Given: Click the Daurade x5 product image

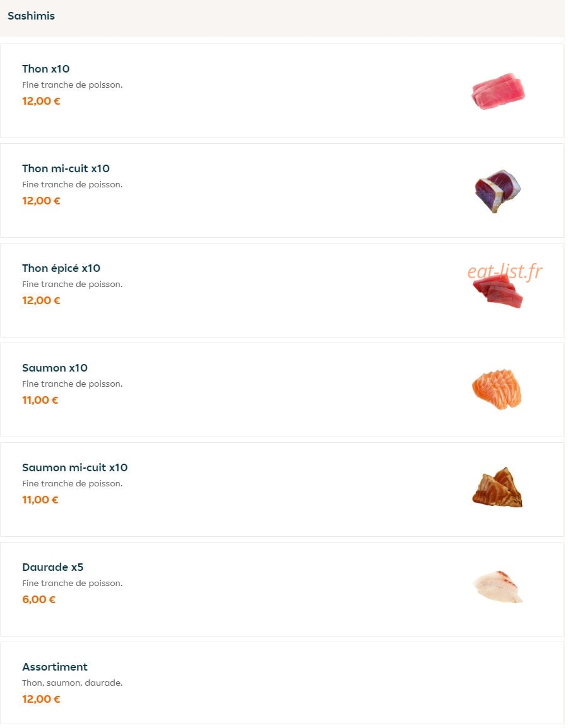Looking at the screenshot, I should pyautogui.click(x=497, y=587).
